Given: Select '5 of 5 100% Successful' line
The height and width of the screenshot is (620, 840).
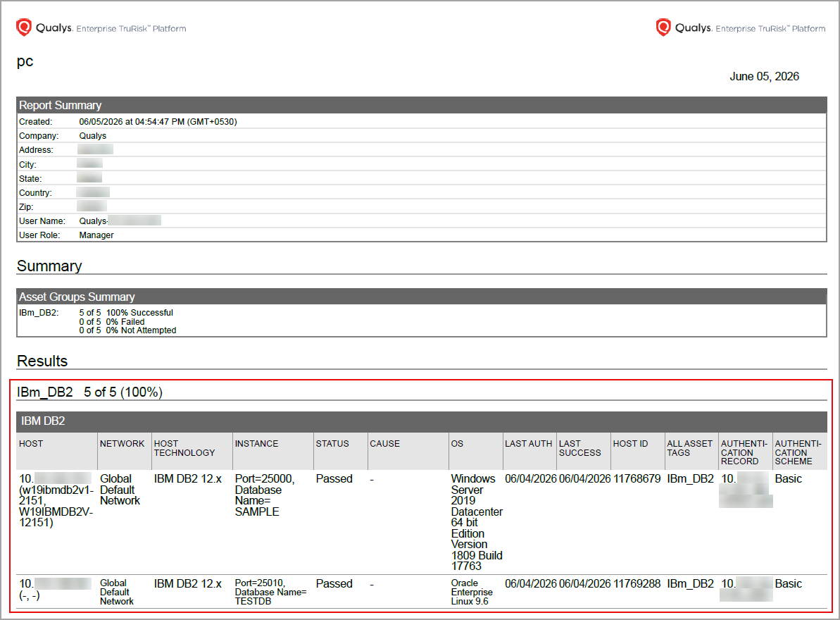Looking at the screenshot, I should coord(127,312).
